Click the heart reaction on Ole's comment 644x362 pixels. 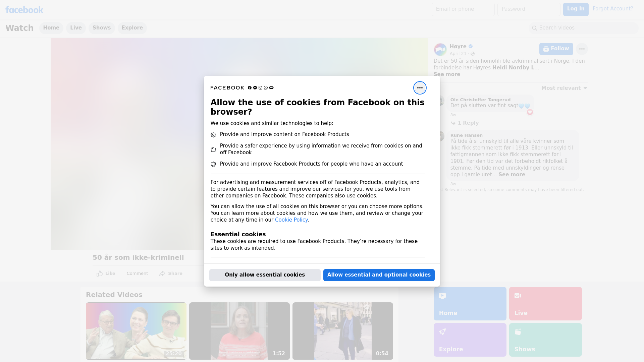tap(530, 112)
